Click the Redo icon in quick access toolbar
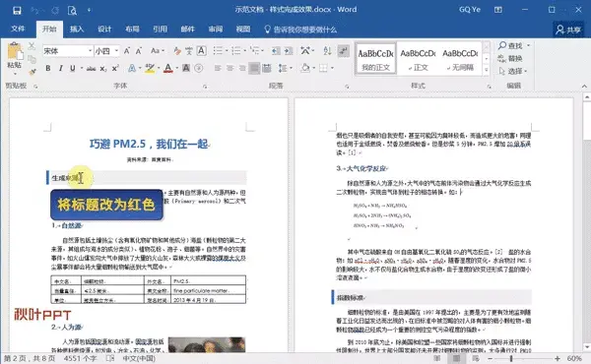 pos(55,10)
